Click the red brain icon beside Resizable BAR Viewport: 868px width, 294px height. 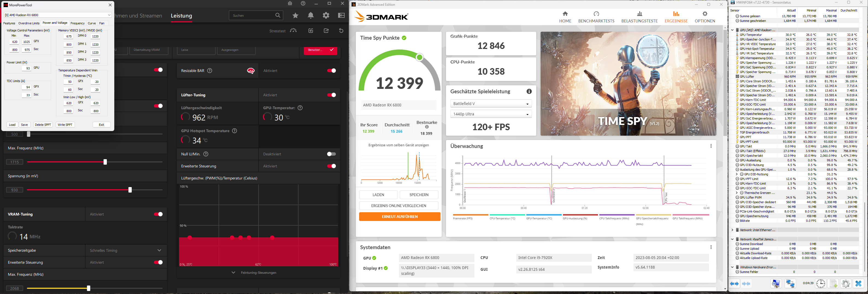pos(251,71)
